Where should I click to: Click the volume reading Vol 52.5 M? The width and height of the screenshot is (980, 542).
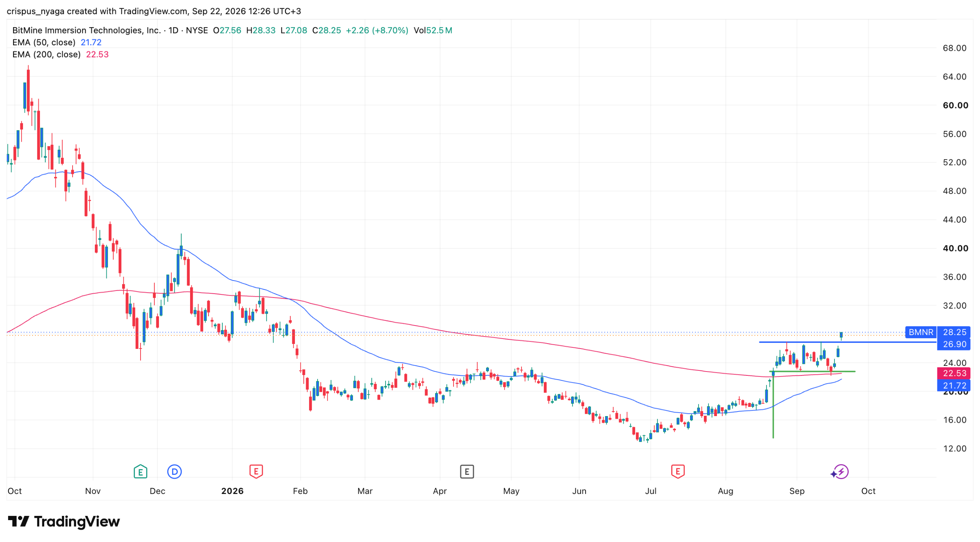pos(433,30)
